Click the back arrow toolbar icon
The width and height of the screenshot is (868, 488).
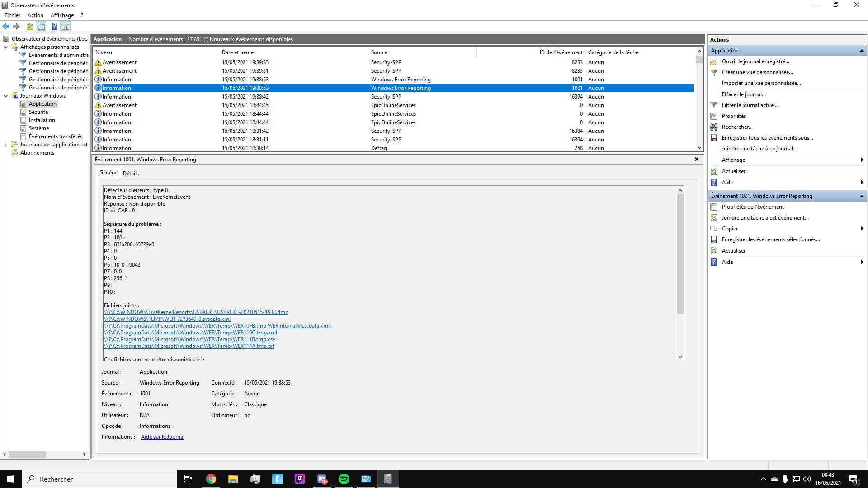coord(6,27)
